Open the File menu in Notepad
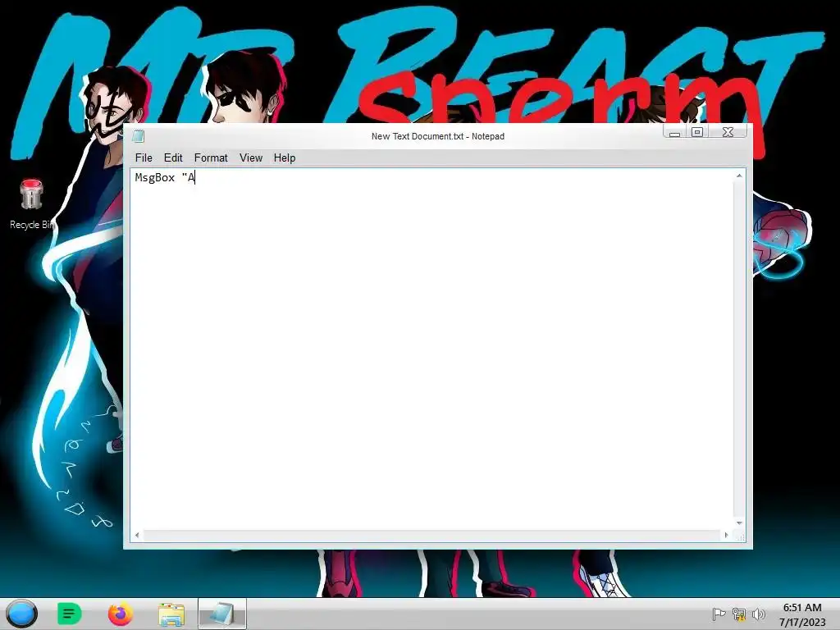Viewport: 840px width, 630px height. (144, 158)
